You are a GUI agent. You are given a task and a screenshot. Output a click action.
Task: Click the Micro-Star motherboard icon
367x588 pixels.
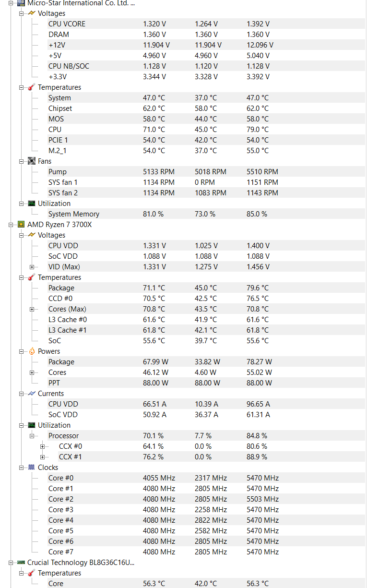pos(21,3)
